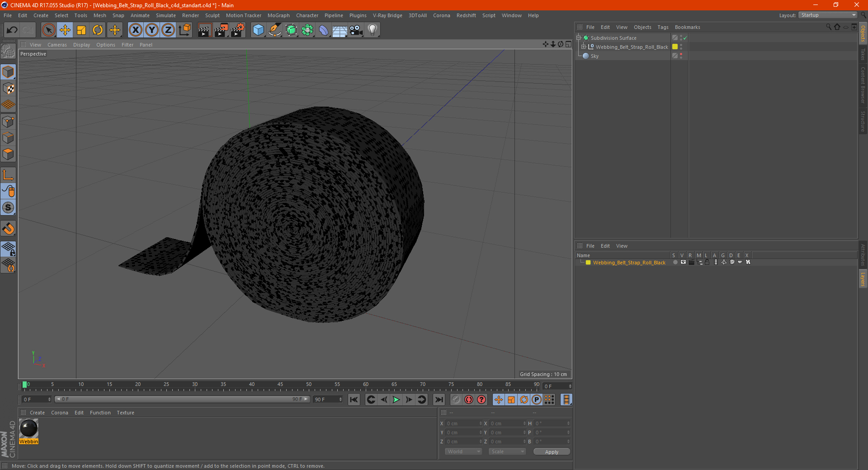
Task: Toggle layer Lock icon
Action: point(707,263)
